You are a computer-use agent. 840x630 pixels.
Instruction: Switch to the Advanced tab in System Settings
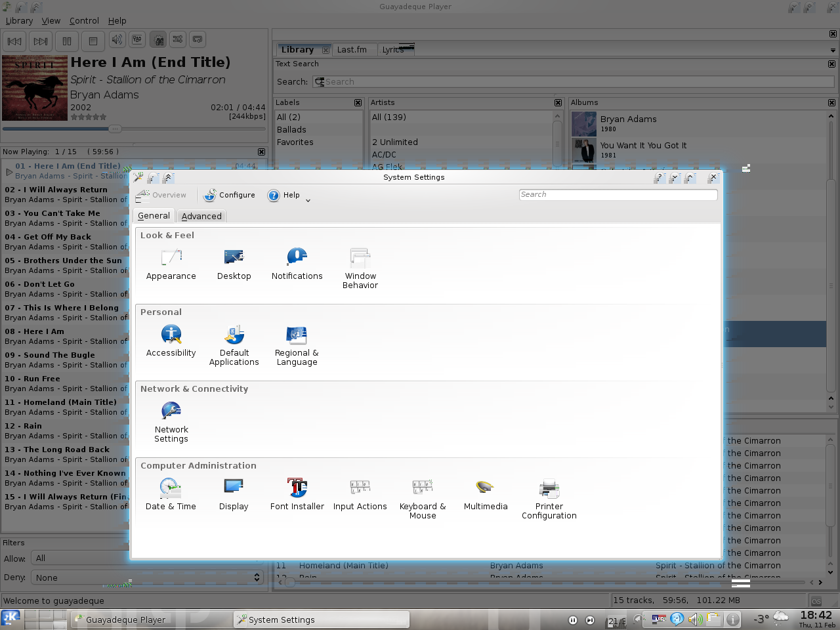pyautogui.click(x=201, y=216)
